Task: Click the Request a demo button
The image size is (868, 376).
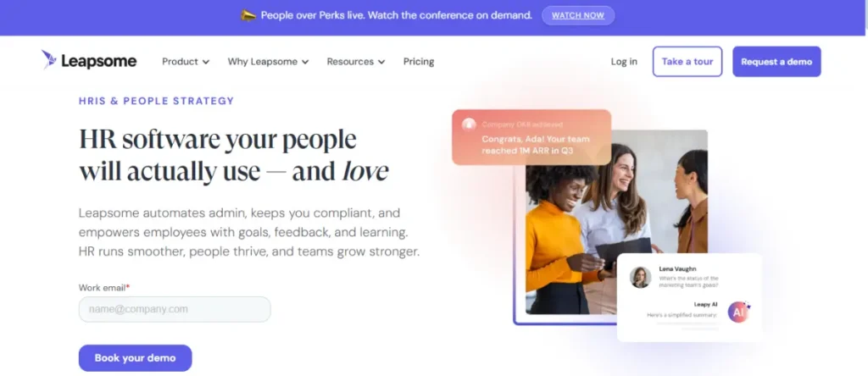Action: pyautogui.click(x=776, y=61)
